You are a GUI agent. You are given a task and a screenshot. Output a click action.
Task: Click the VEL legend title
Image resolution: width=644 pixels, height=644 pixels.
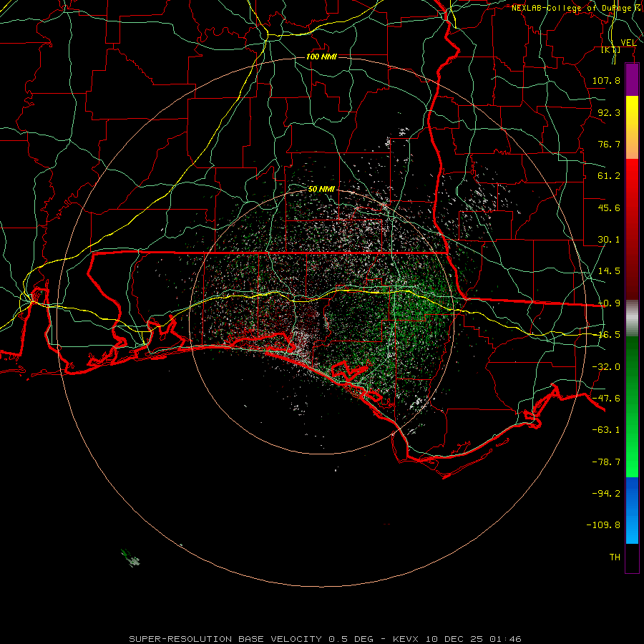[x=628, y=43]
